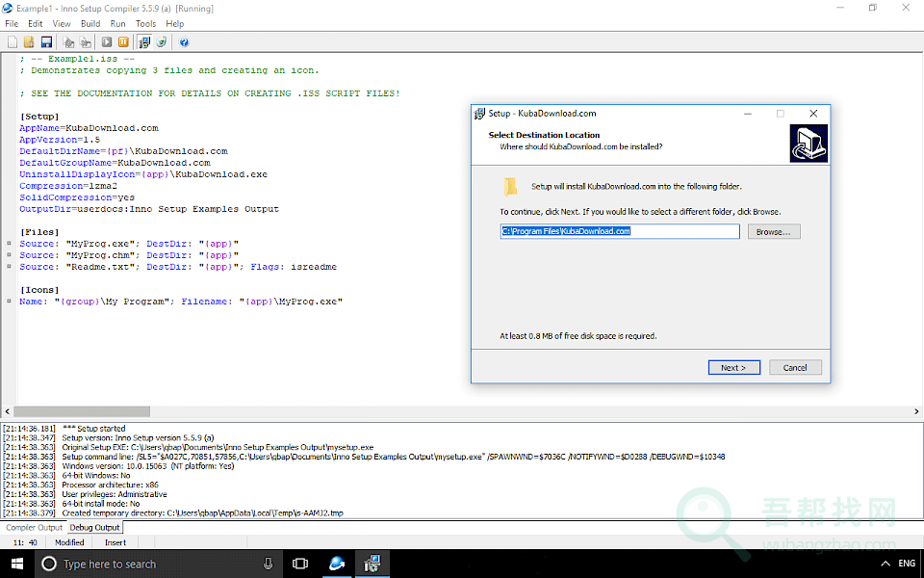This screenshot has width=924, height=578.
Task: Save the script with the floppy disk icon
Action: click(x=45, y=42)
